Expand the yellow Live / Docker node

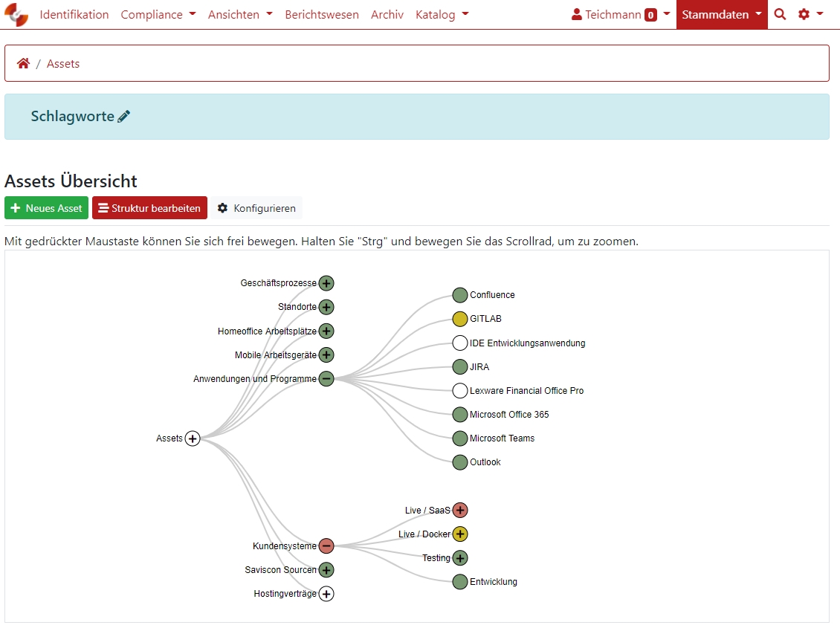click(460, 534)
